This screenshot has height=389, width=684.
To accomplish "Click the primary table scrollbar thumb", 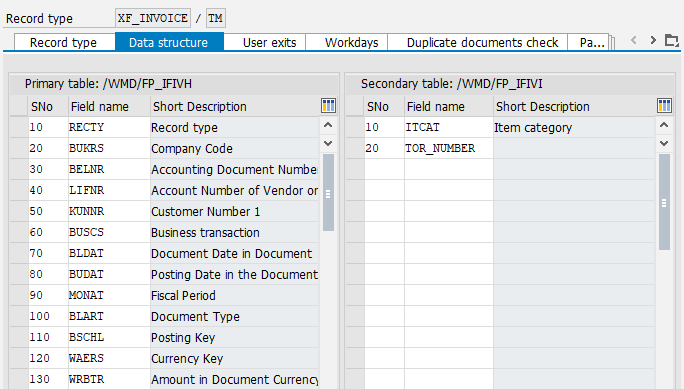I will coord(328,192).
